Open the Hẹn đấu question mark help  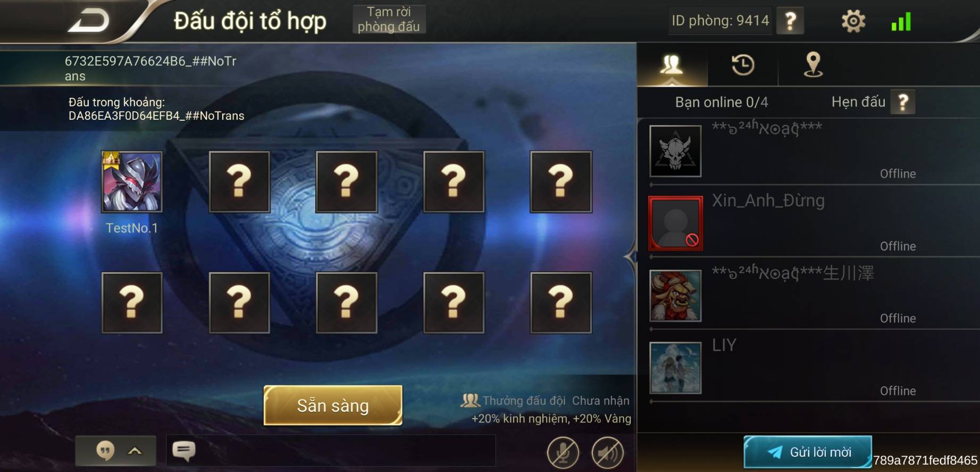903,102
